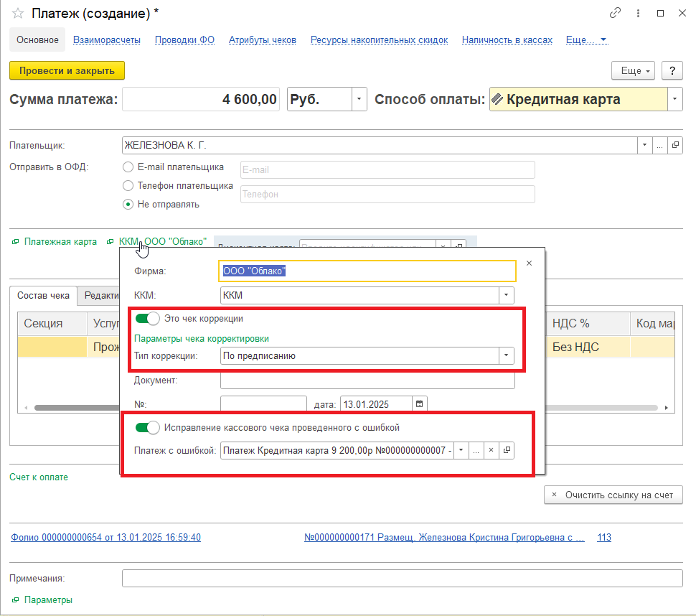
Task: Toggle Исправление кассового чека switch
Action: point(147,427)
